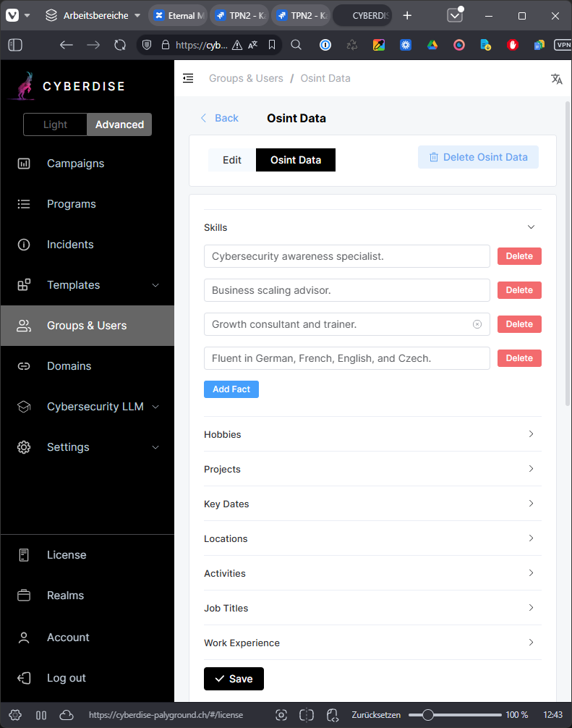Click the Log out sidebar item

pyautogui.click(x=66, y=678)
